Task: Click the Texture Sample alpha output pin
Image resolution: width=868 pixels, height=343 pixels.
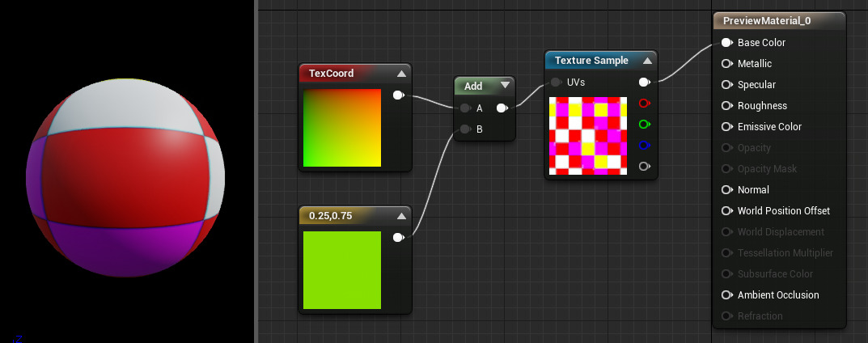Action: tap(644, 167)
